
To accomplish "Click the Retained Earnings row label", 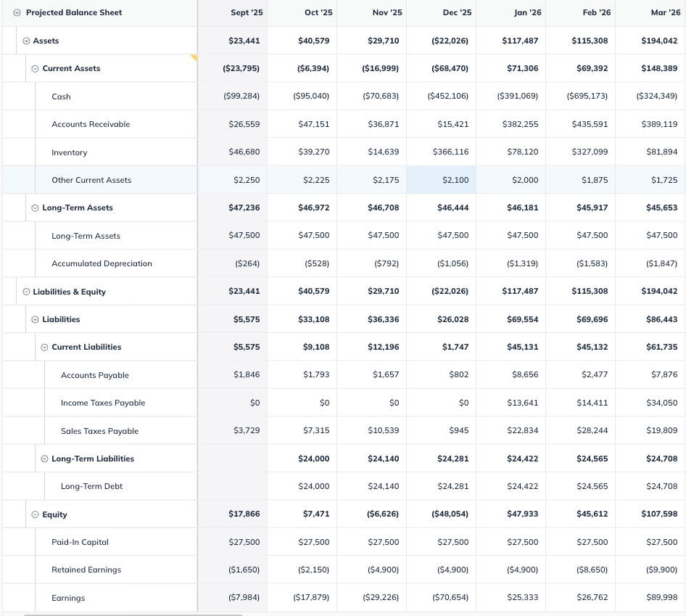I will tap(86, 570).
